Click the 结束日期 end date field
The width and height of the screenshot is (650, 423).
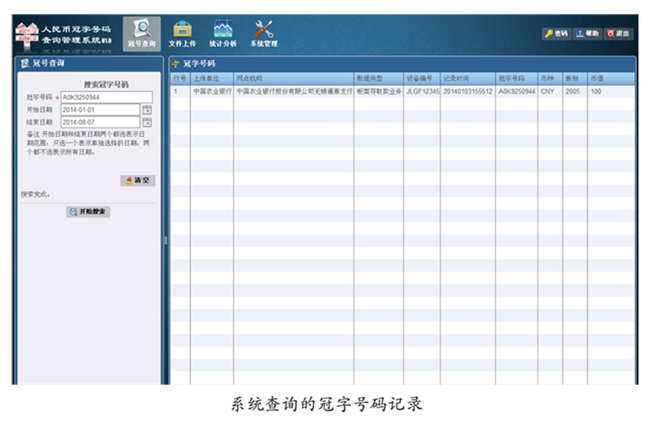click(x=99, y=122)
